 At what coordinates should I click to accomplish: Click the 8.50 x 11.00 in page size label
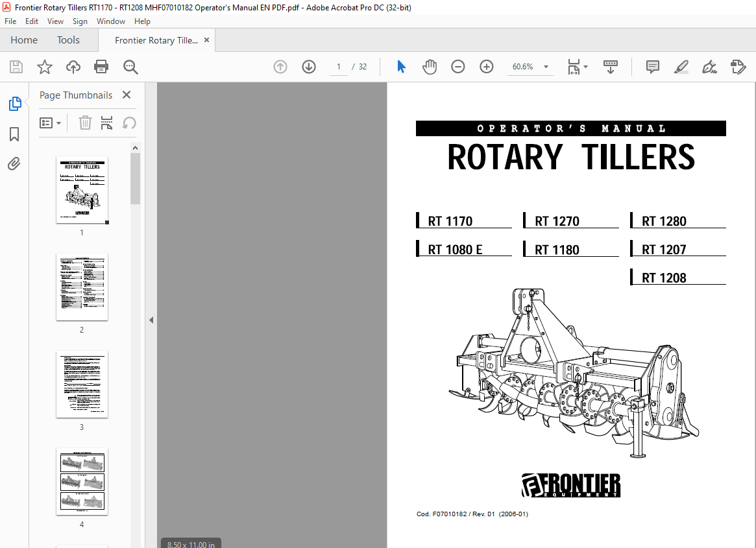[x=191, y=543]
